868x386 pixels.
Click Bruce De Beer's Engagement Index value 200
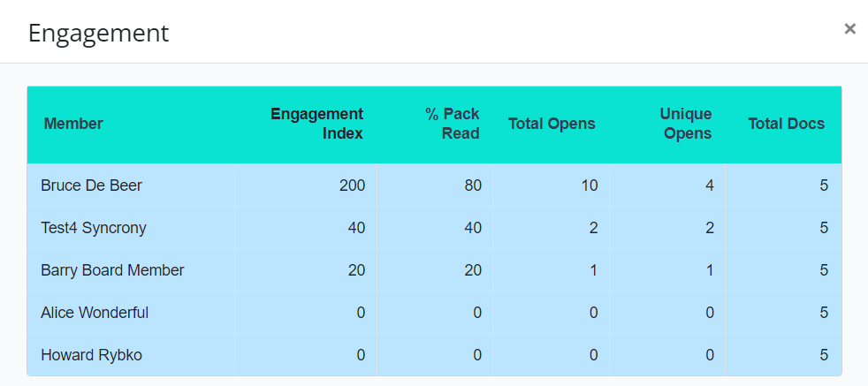click(352, 185)
